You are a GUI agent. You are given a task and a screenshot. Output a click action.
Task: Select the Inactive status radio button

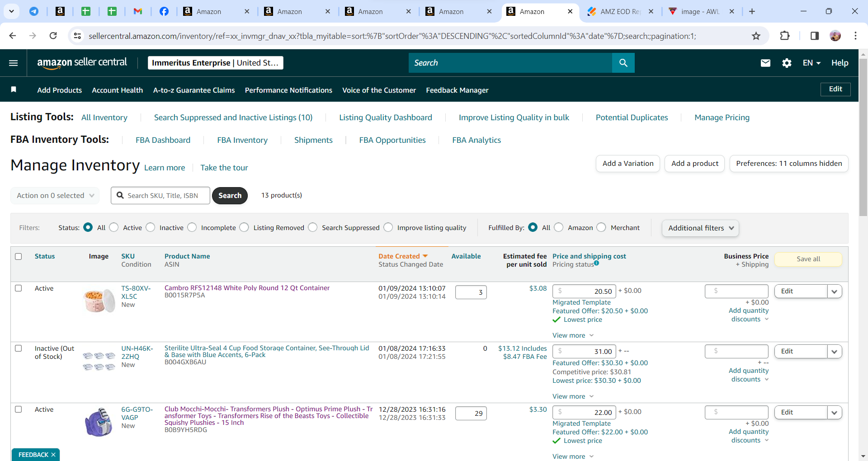[x=151, y=227]
